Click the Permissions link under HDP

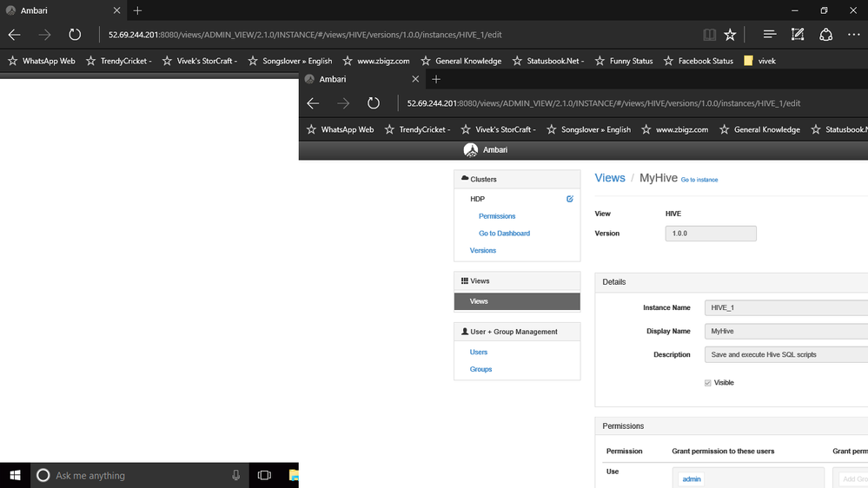[497, 216]
